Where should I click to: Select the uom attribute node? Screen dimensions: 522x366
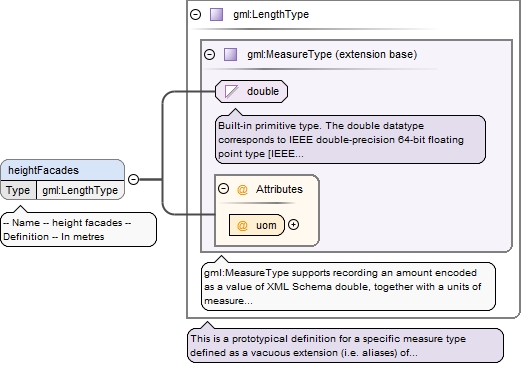(x=257, y=225)
